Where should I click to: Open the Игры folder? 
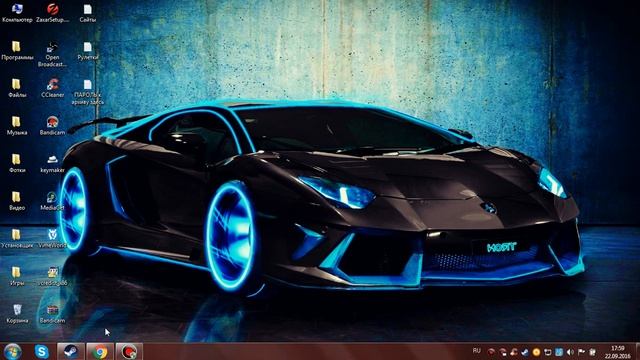click(x=17, y=276)
